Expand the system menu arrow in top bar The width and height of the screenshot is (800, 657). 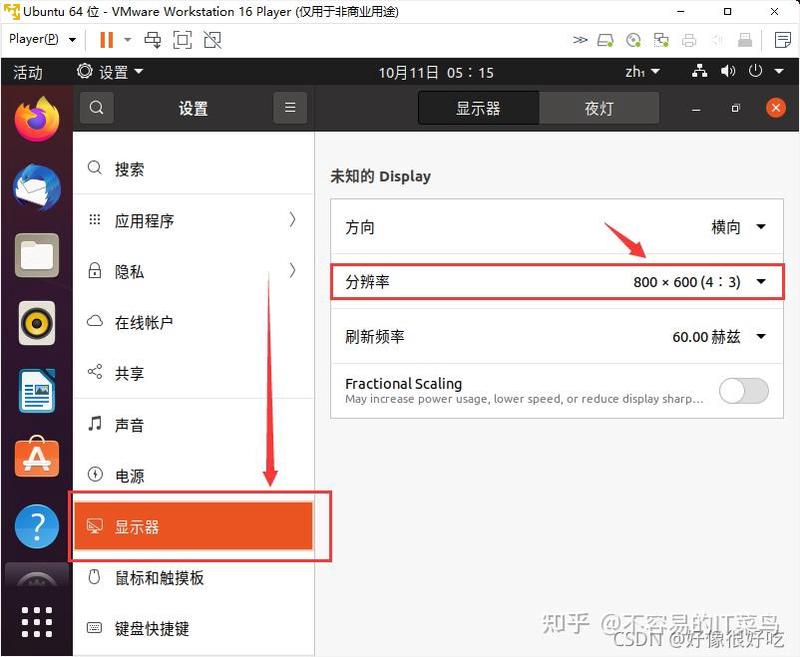click(779, 71)
